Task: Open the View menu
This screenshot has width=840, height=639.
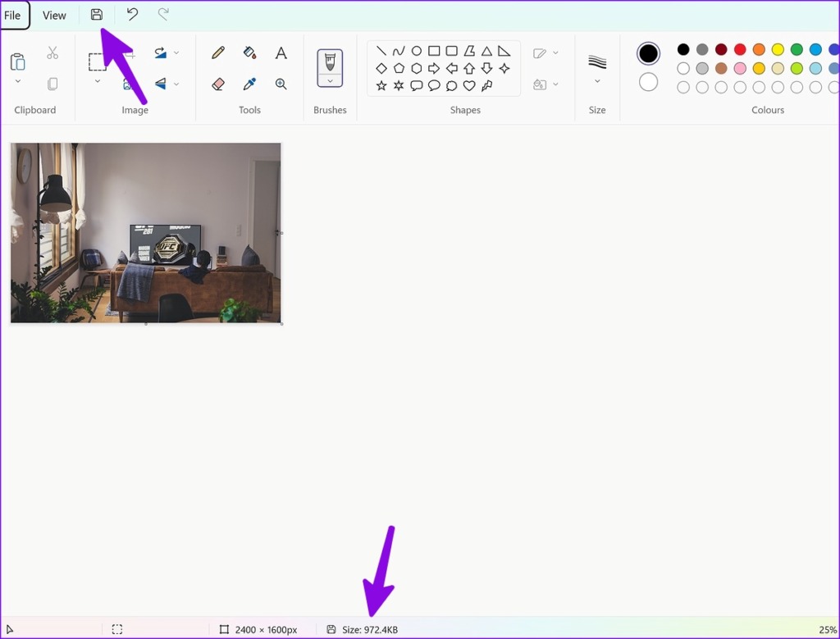Action: click(x=54, y=14)
